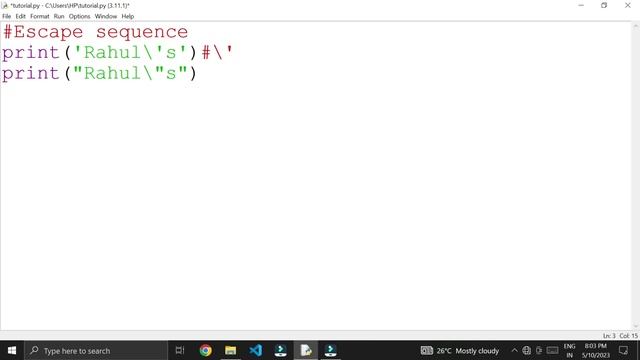Open the Windows Start menu
Screen dimensions: 640x360
(12, 351)
